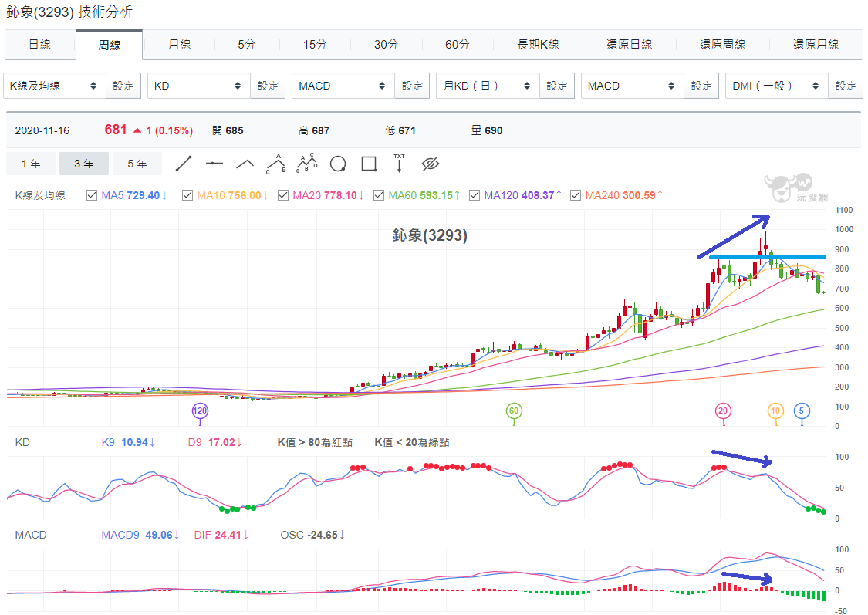
Task: Switch to the 還原周線 tab
Action: click(x=722, y=44)
